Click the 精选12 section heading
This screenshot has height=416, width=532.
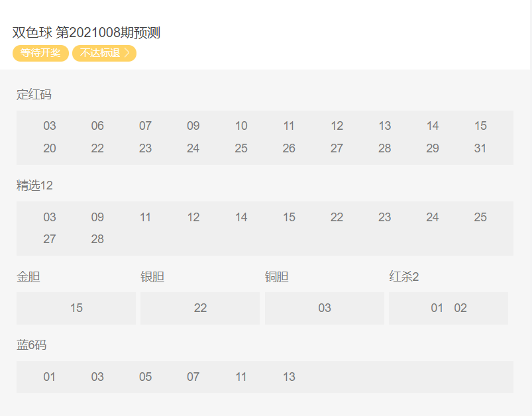pos(34,185)
